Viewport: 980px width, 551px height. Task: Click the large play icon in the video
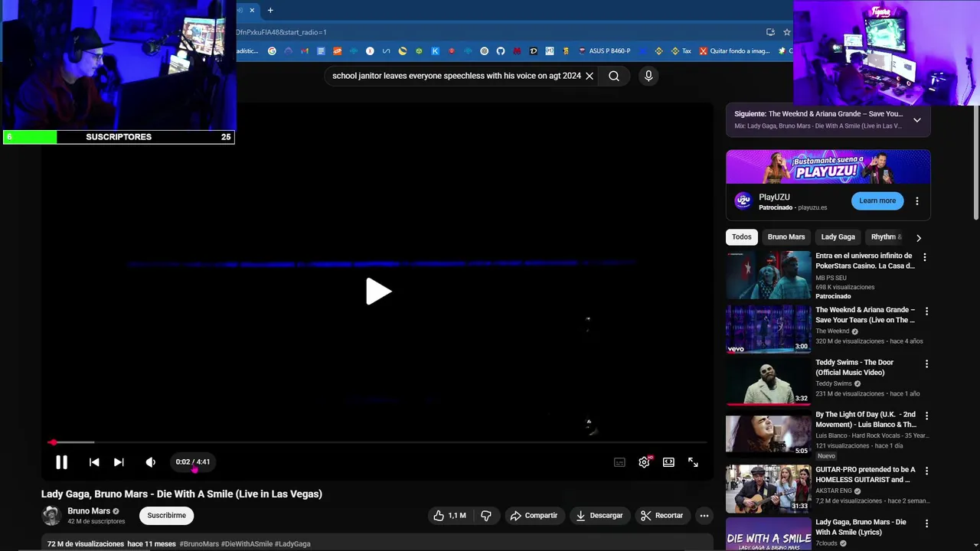tap(378, 292)
